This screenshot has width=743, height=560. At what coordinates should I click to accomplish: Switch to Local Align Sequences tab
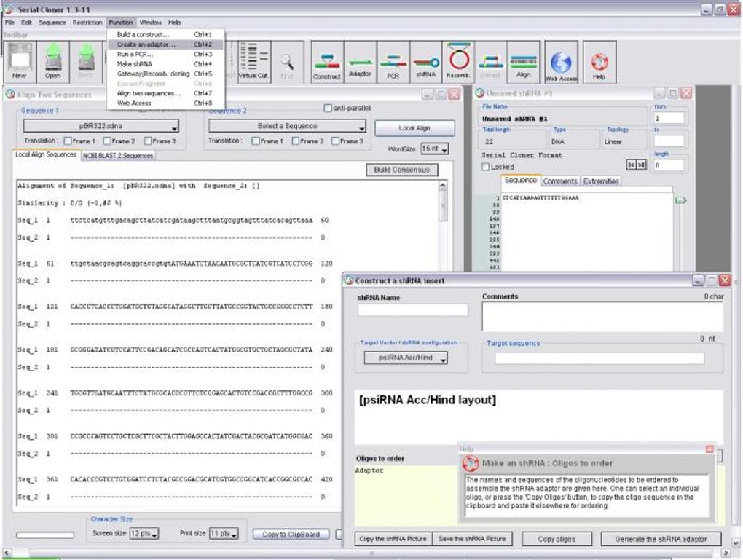pyautogui.click(x=46, y=154)
